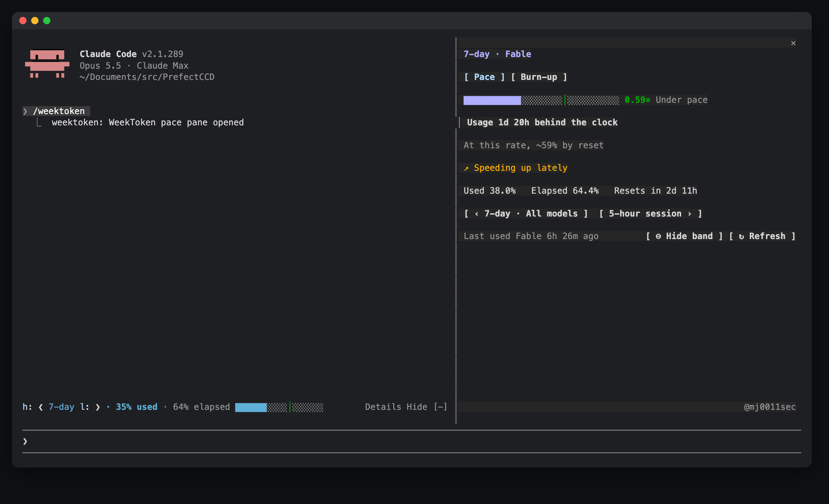Click the left chevron before 7-day in status line
Viewport: 829px width, 504px height.
(41, 407)
